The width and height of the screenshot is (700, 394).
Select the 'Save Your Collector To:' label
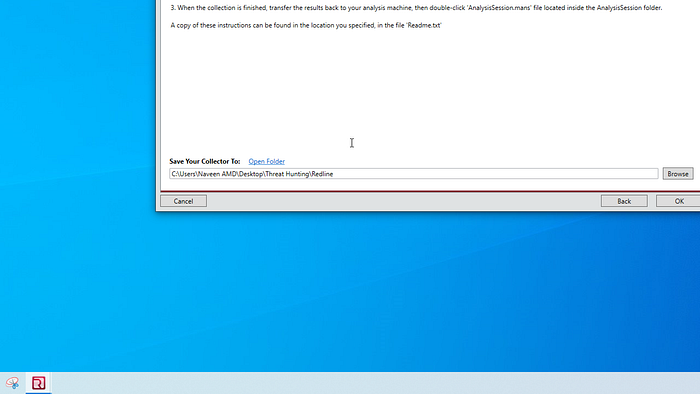(x=205, y=162)
